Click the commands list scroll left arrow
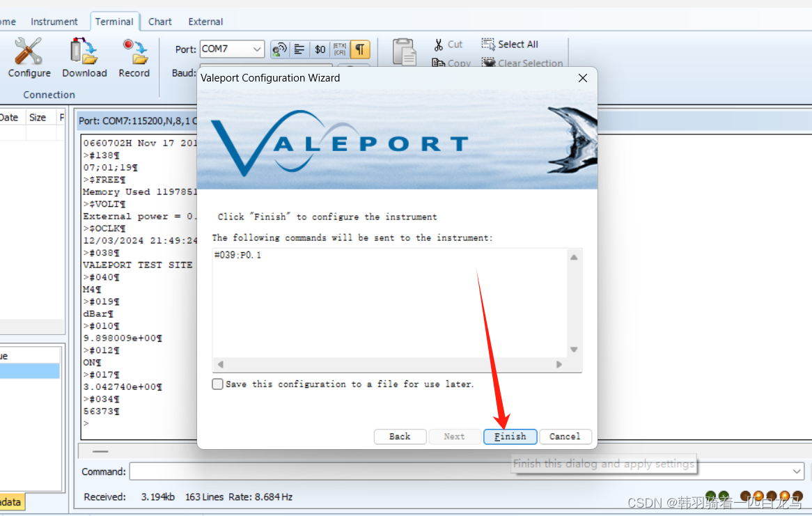Screen dimensions: 812x516 (221, 364)
